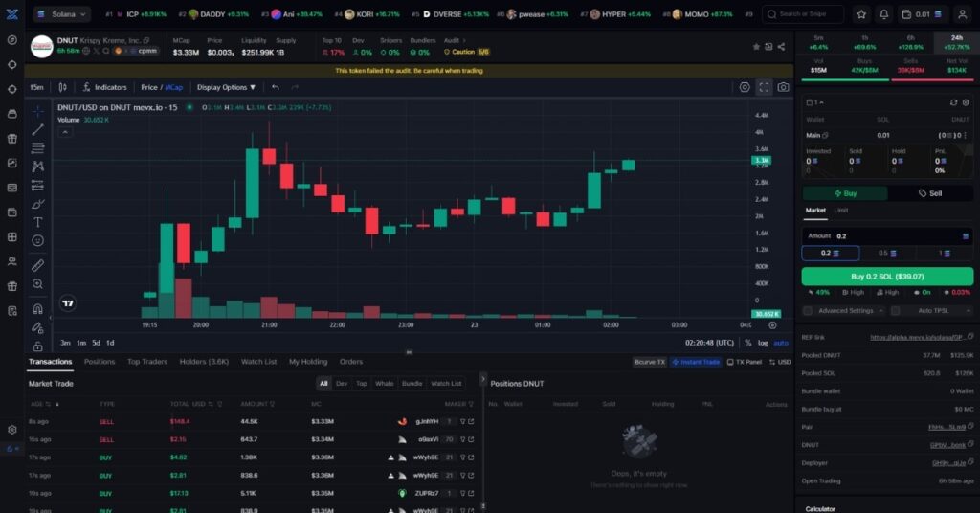Open the candle chart-type selector
This screenshot has height=513, width=980.
(x=62, y=87)
